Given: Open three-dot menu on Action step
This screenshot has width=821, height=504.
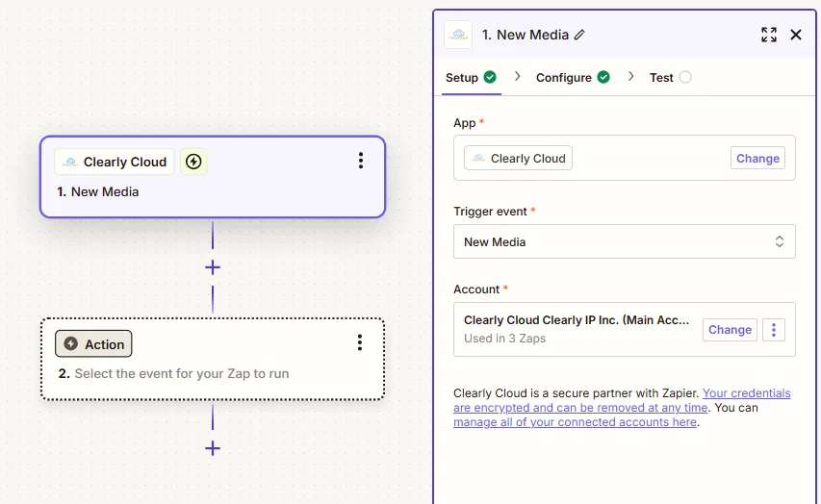Looking at the screenshot, I should (x=360, y=342).
